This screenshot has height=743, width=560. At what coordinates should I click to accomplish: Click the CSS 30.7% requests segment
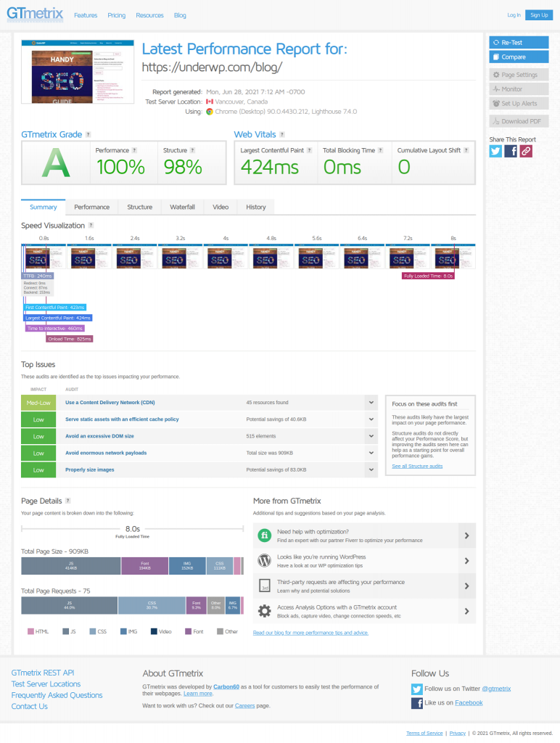coord(152,605)
